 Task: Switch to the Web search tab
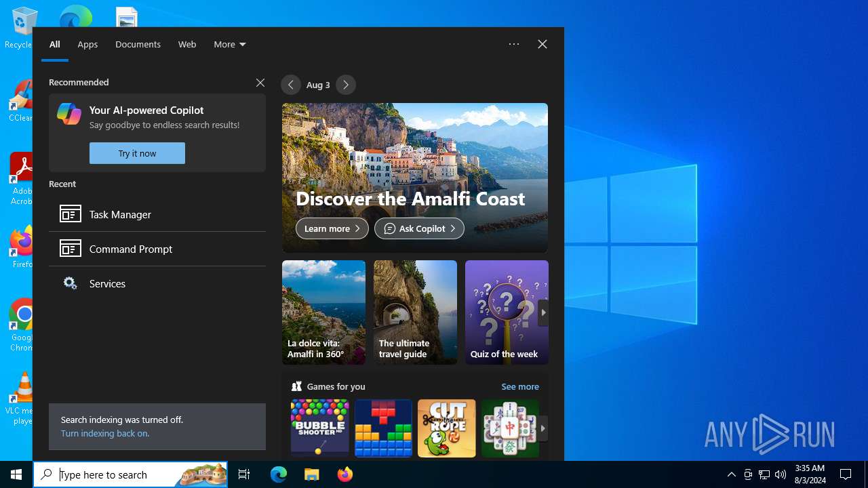pyautogui.click(x=187, y=44)
